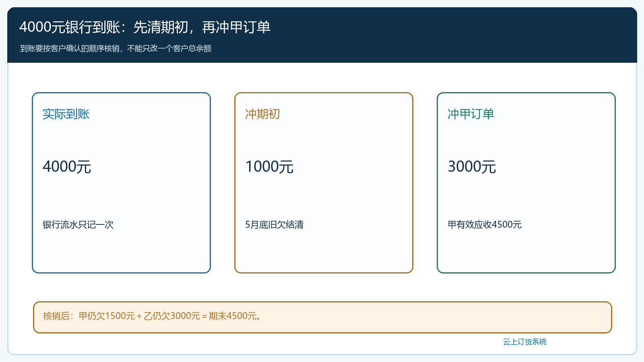Click 甲仍欠1500元 in the summary banner

pyautogui.click(x=107, y=316)
